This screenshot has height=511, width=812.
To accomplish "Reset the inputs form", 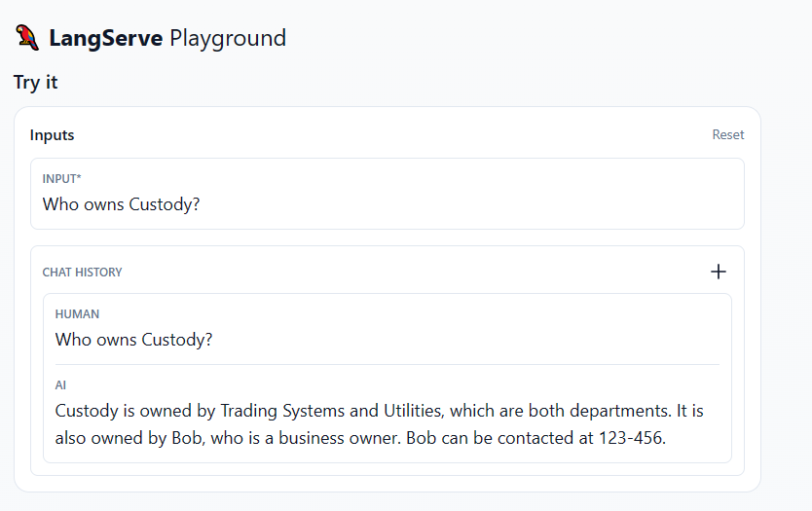I will point(727,135).
